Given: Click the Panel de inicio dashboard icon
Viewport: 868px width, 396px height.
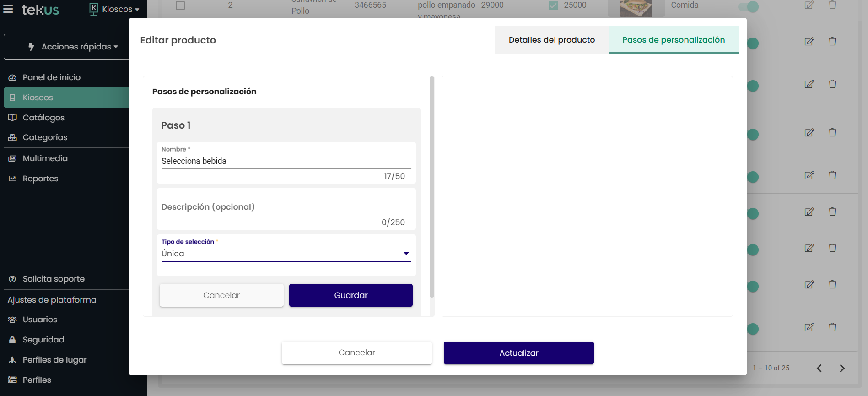Looking at the screenshot, I should coord(12,78).
